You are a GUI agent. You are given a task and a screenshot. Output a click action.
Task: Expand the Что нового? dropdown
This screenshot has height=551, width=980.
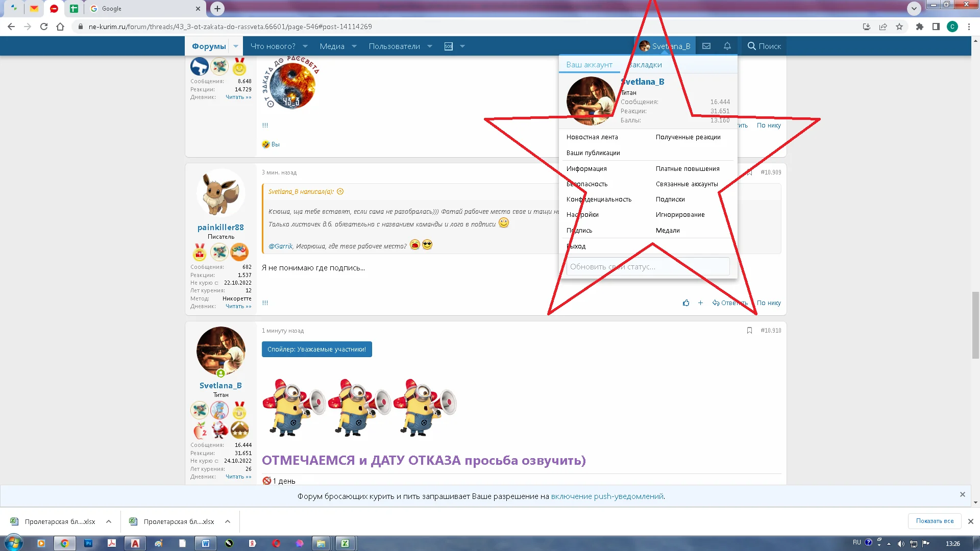[305, 46]
